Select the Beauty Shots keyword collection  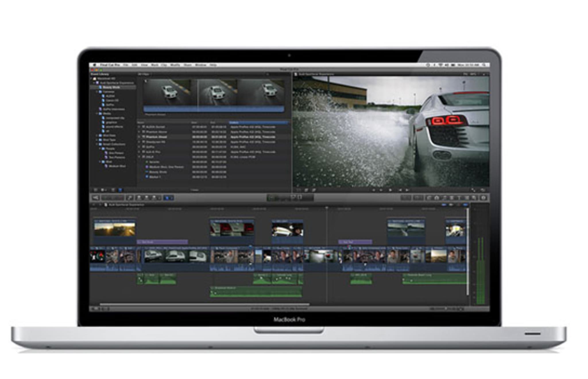coord(111,87)
